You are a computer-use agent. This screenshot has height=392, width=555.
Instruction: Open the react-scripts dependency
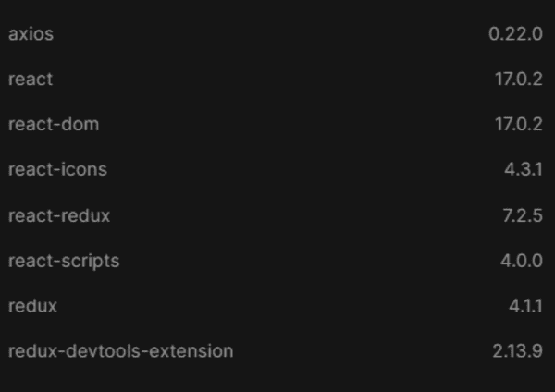point(64,261)
